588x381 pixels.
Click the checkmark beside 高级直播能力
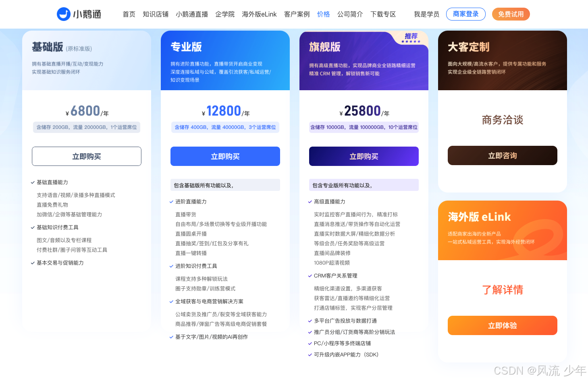point(310,202)
